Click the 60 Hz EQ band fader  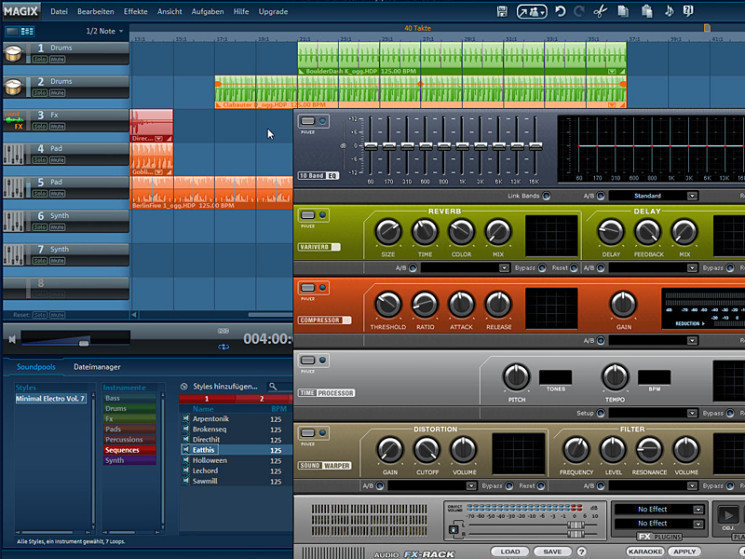(371, 146)
